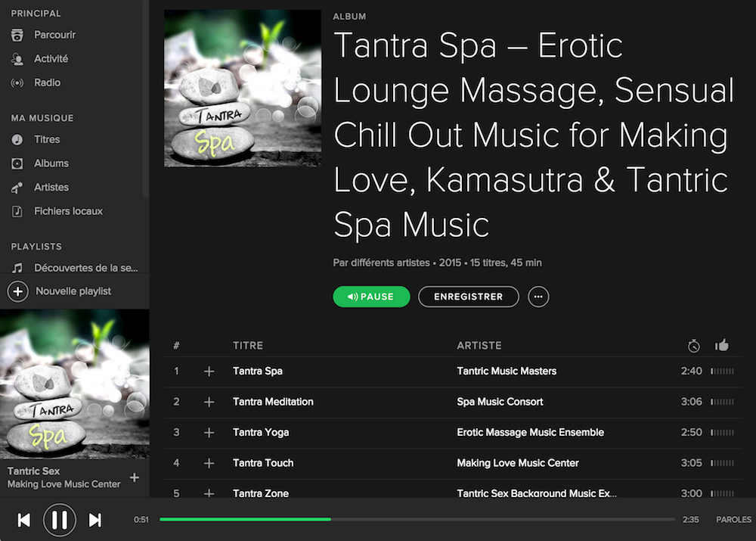
Task: Select the Tantra Yoga track title
Action: click(261, 432)
